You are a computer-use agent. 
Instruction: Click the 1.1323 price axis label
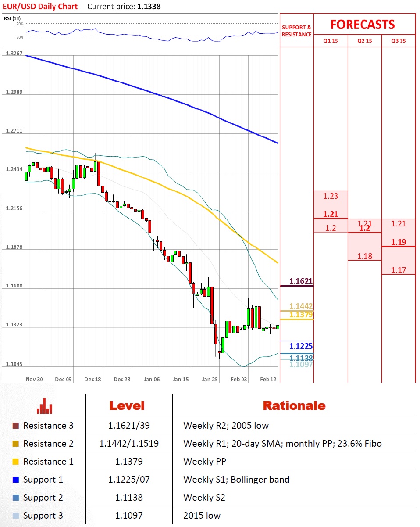tap(14, 325)
